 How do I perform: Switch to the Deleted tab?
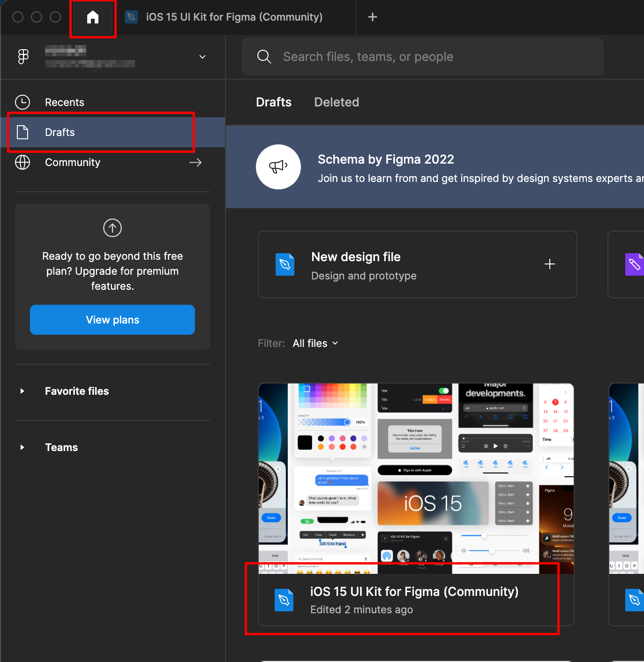point(337,102)
